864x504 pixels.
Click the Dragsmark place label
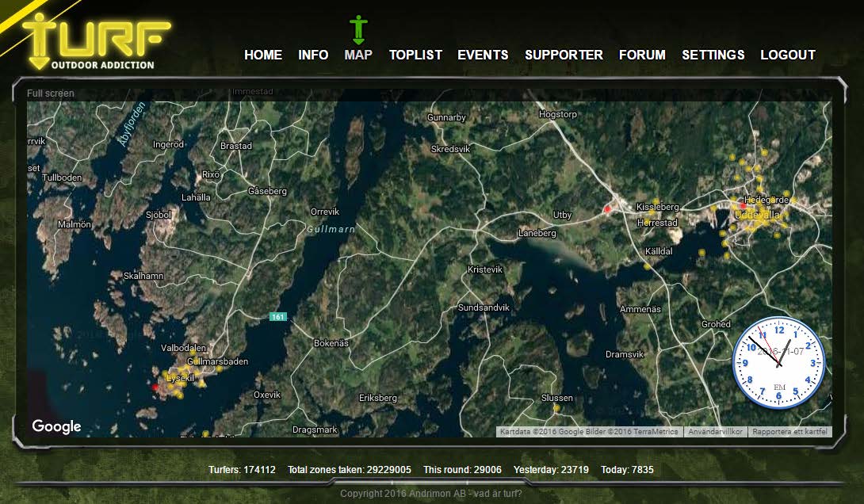tap(315, 430)
